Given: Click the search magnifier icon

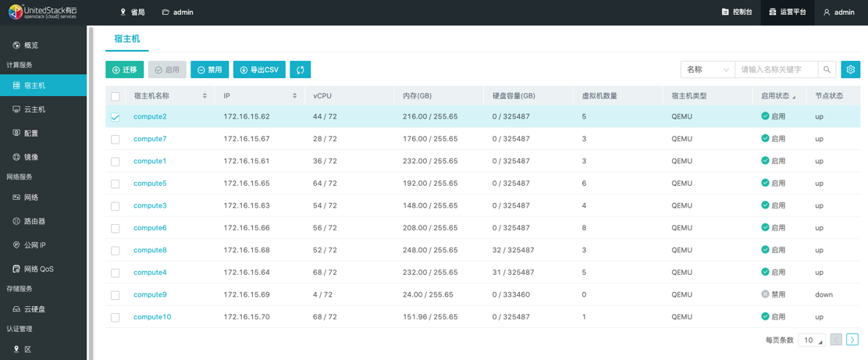Looking at the screenshot, I should (827, 70).
